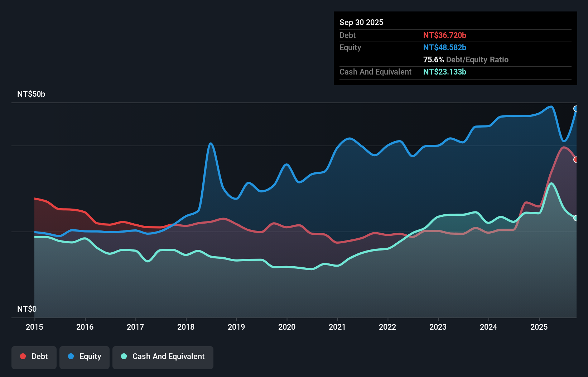Click the NT$48.582b Equity value link
The image size is (588, 377).
tap(444, 47)
